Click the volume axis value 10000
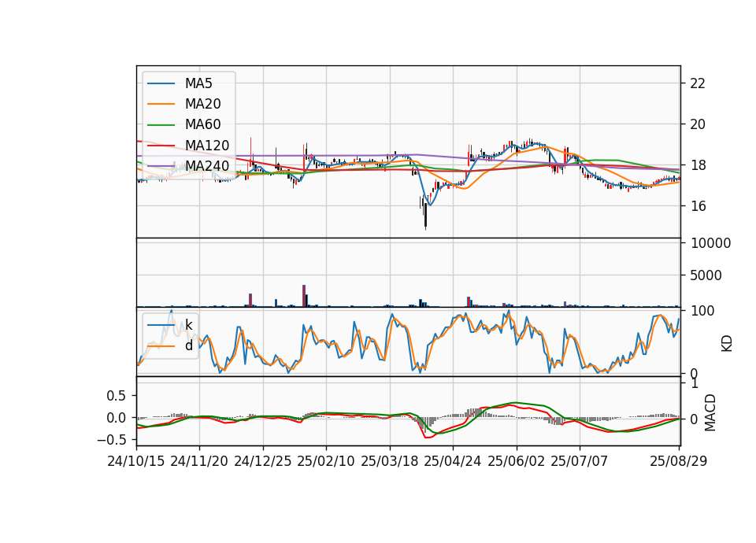The image size is (756, 543). pyautogui.click(x=710, y=243)
